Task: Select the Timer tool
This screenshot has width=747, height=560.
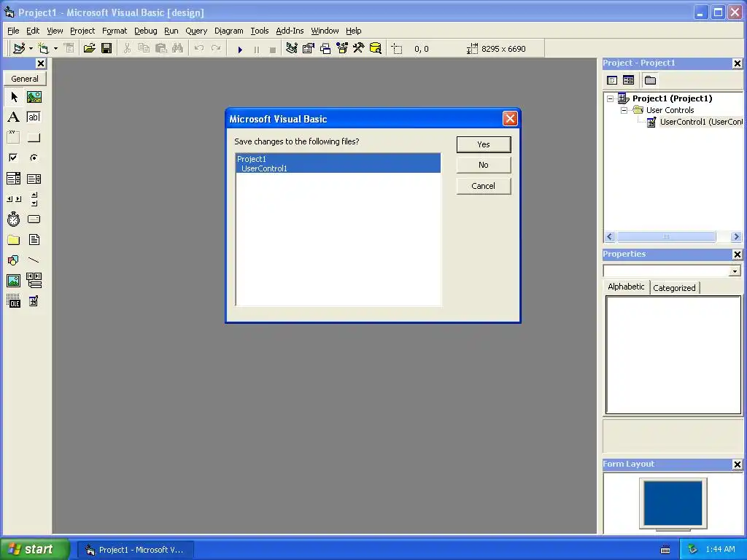Action: (14, 219)
